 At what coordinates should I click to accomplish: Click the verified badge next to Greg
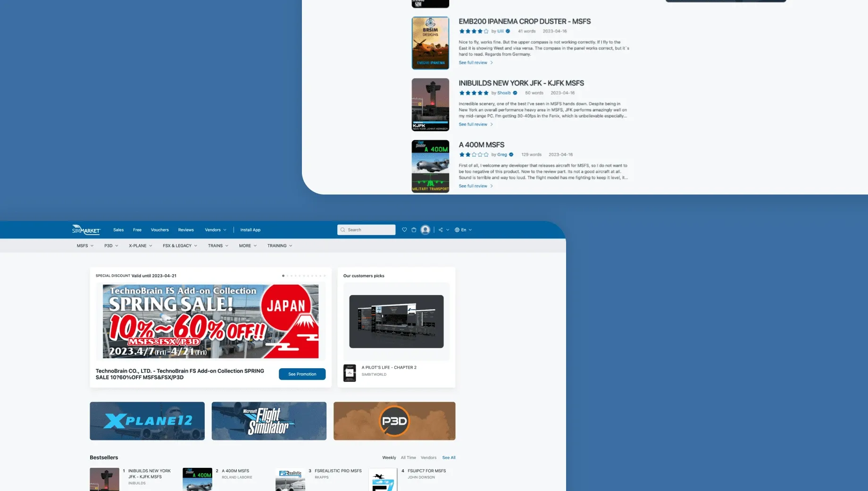click(x=511, y=154)
